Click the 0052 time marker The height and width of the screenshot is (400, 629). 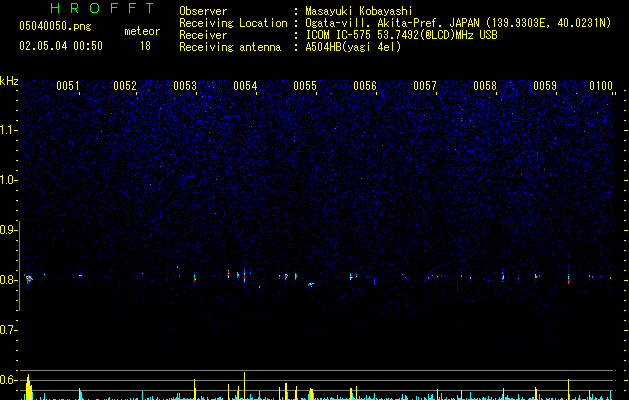(125, 85)
